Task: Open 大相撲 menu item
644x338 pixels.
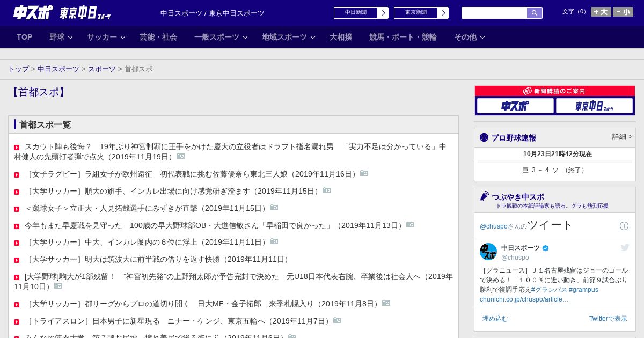Action: (x=341, y=37)
